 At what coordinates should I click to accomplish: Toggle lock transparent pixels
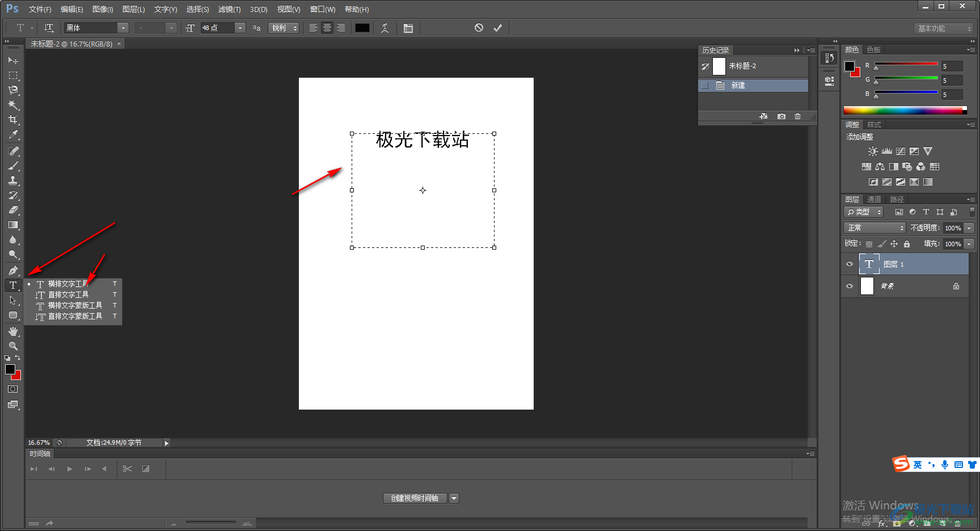869,244
